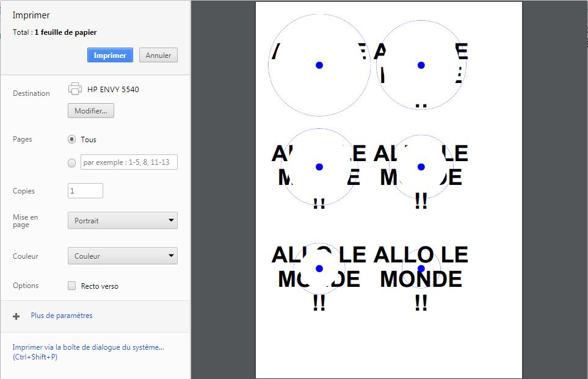Screen dimensions: 588x379
Task: Open the Couleur dropdown
Action: tap(123, 256)
